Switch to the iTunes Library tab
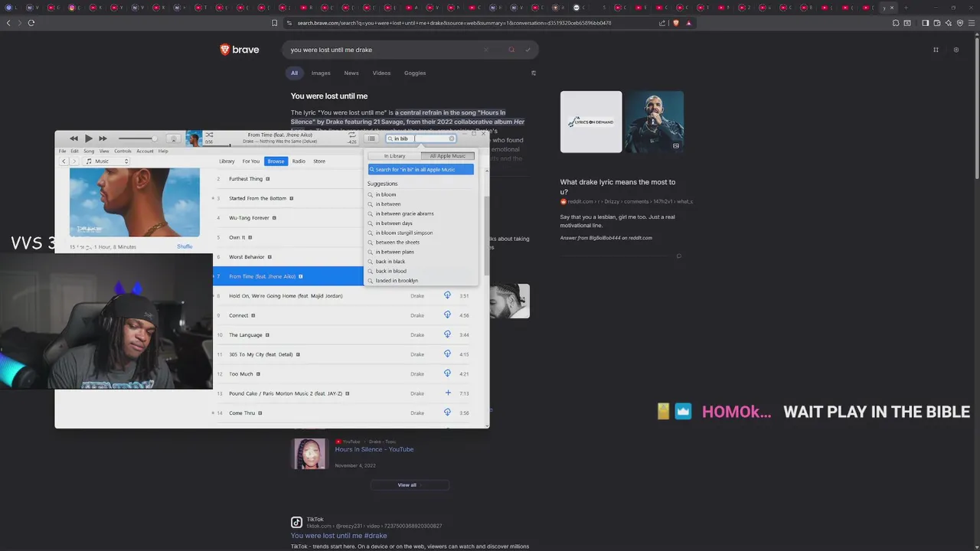 pos(227,161)
